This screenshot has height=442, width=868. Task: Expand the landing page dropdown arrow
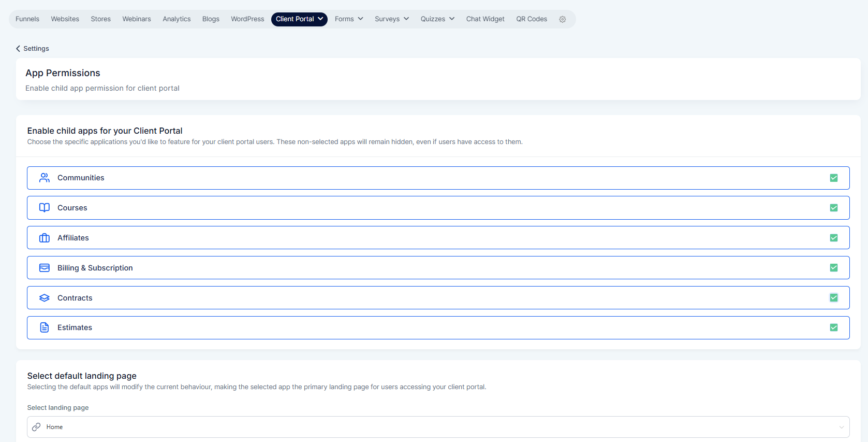point(842,427)
